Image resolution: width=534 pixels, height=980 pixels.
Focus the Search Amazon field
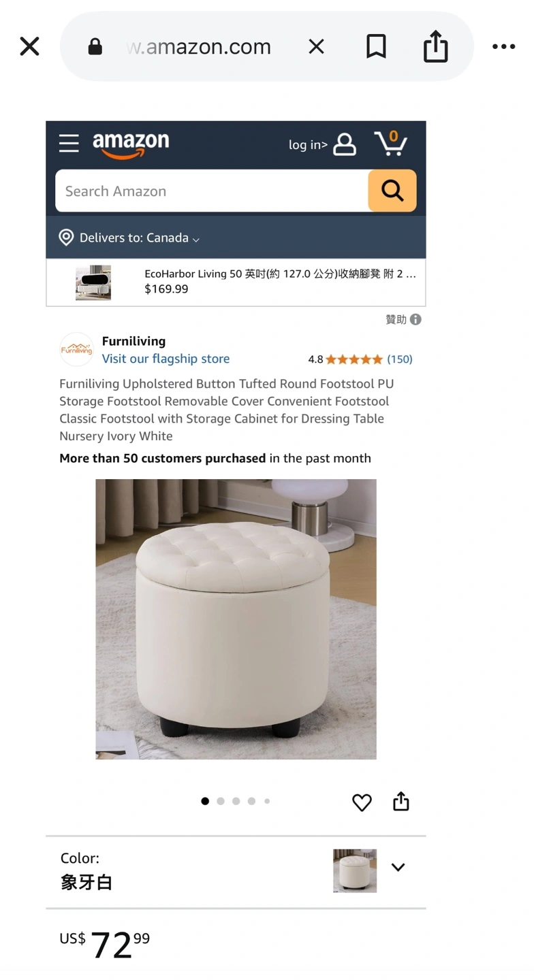coord(212,191)
